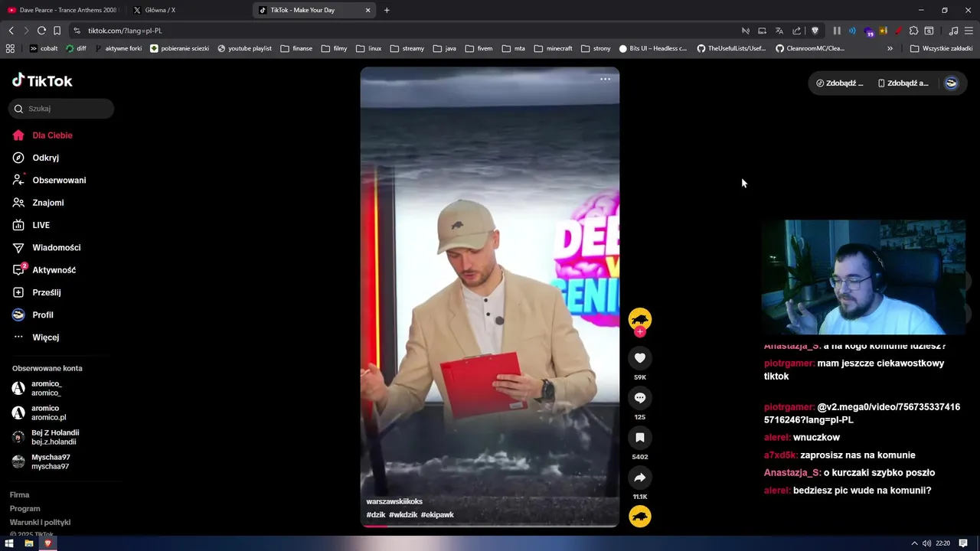
Task: Follow creator with red plus badge
Action: coord(640,332)
